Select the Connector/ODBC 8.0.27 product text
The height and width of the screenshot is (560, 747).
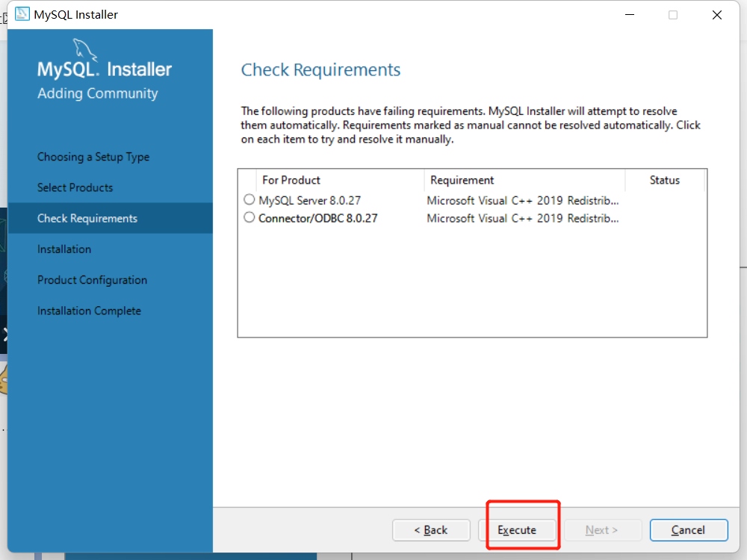[x=317, y=218]
